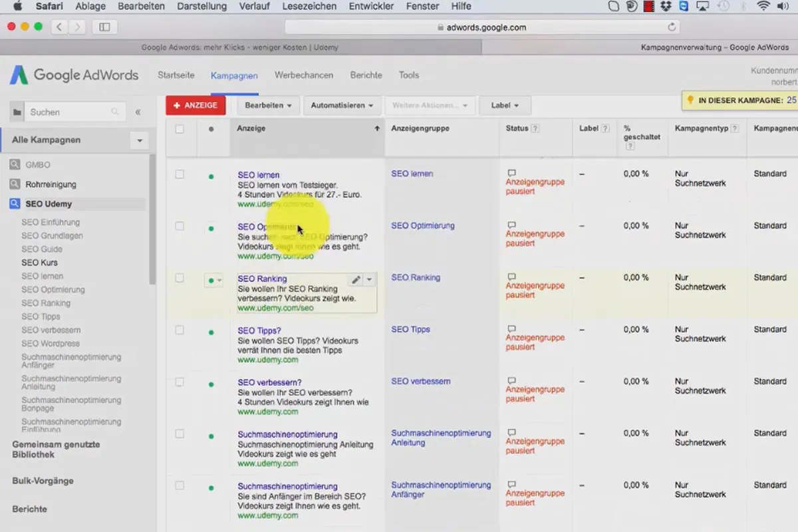
Task: Click the Google AdWords logo
Action: pos(74,75)
